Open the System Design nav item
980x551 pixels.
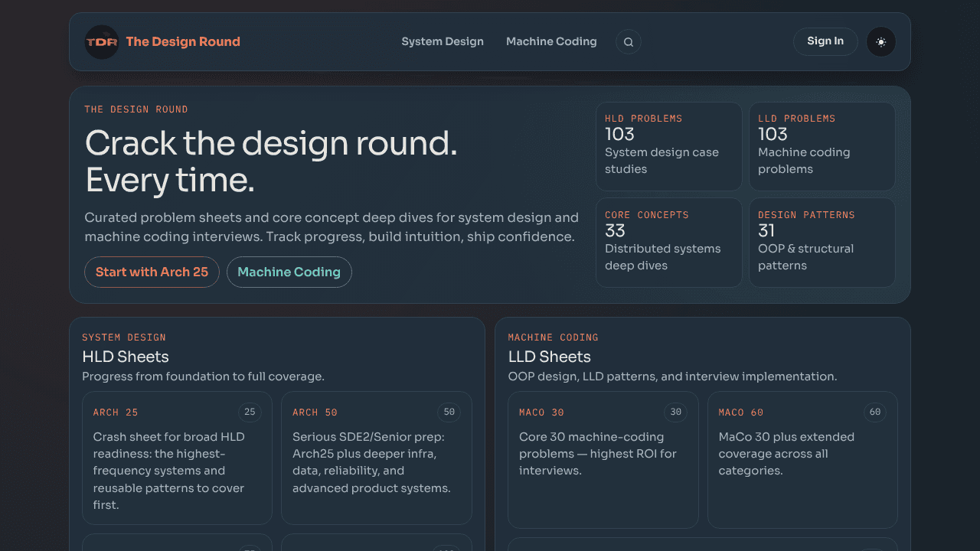443,42
